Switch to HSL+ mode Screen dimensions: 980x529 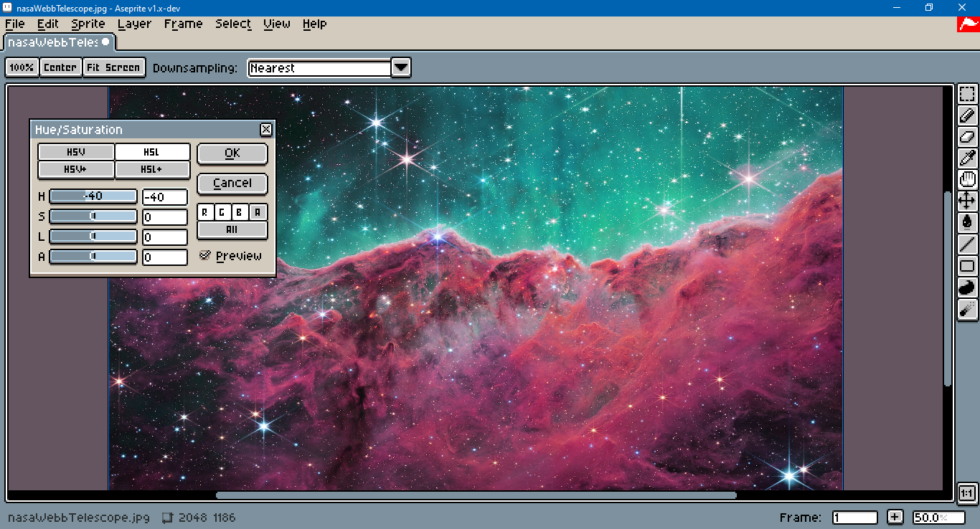152,170
